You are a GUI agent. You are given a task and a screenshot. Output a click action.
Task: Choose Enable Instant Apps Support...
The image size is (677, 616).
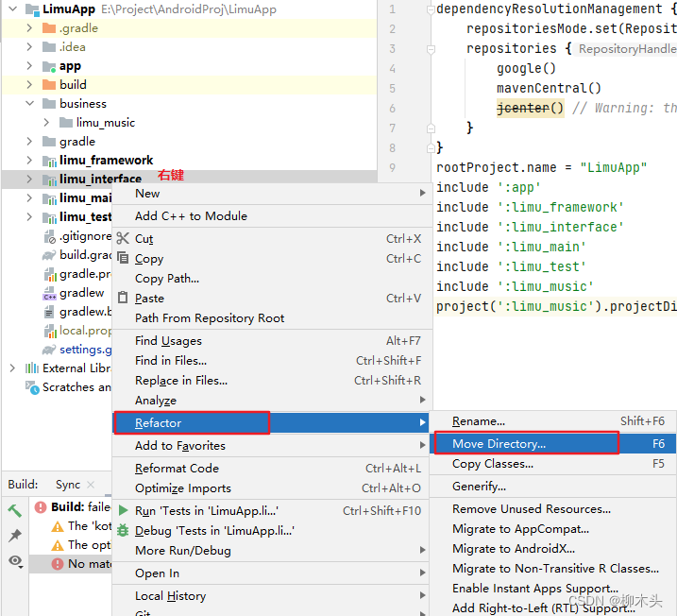[x=553, y=589]
